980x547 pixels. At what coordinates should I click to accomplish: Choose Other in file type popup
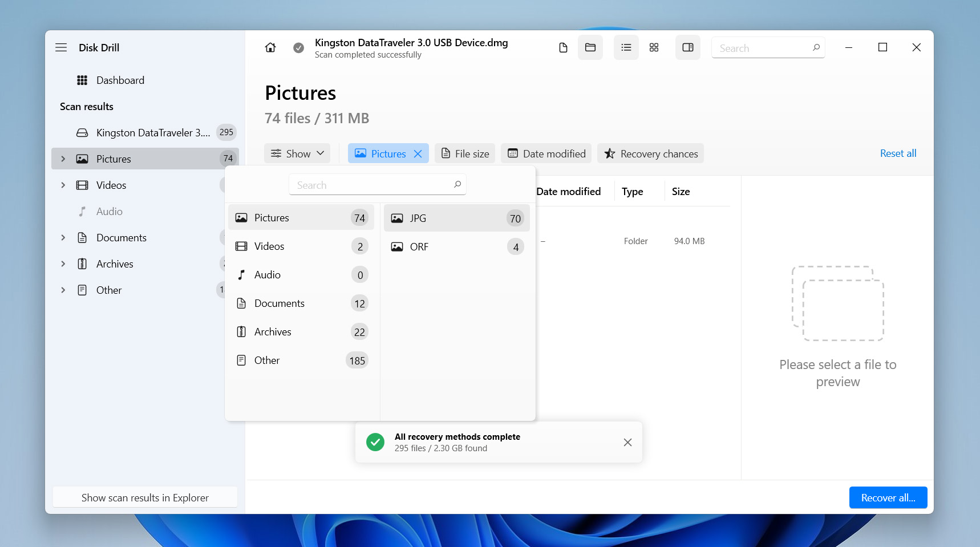coord(301,360)
